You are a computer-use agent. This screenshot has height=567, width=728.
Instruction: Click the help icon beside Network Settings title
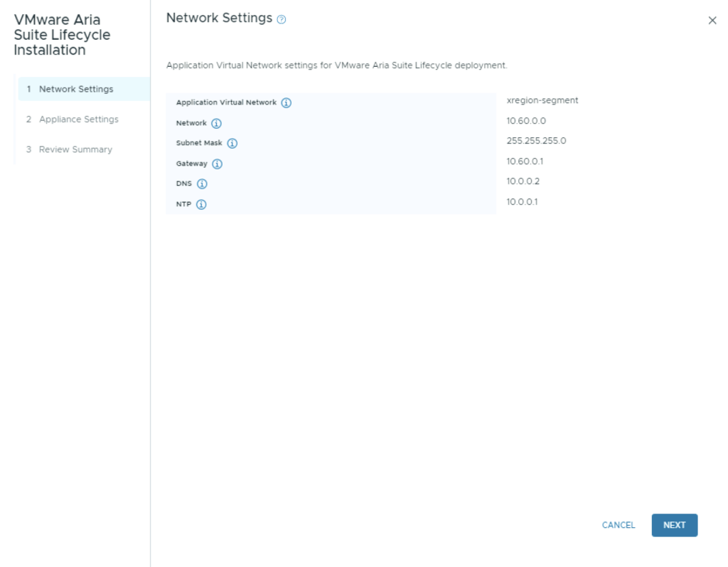pyautogui.click(x=282, y=19)
